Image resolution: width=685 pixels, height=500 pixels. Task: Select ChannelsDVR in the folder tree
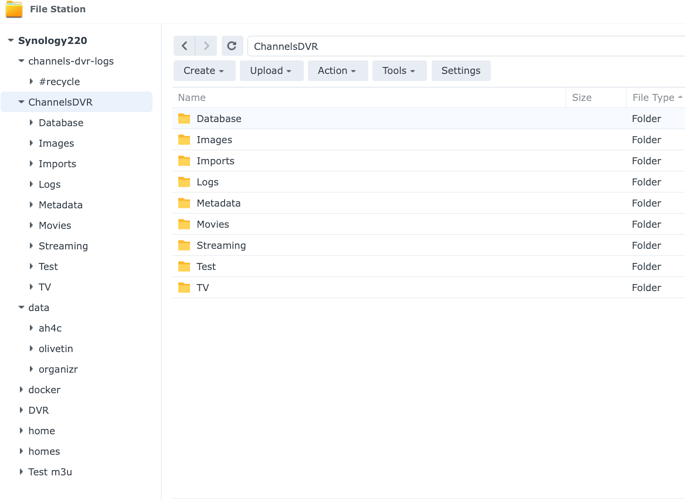tap(60, 102)
